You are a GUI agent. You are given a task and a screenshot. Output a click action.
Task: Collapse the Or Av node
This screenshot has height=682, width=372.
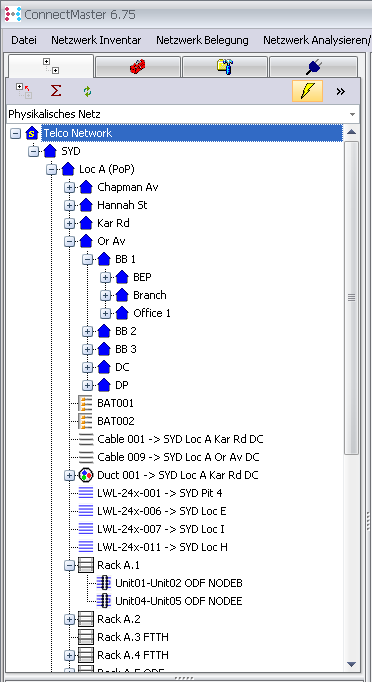click(x=69, y=241)
